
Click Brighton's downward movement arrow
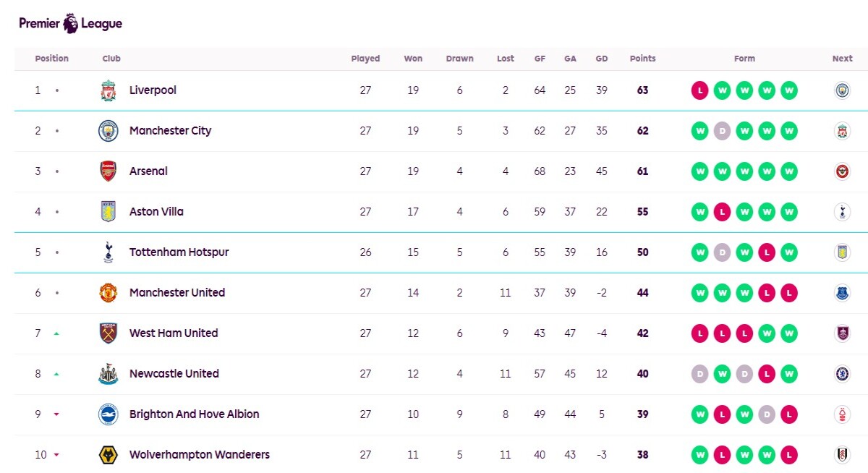pos(56,414)
